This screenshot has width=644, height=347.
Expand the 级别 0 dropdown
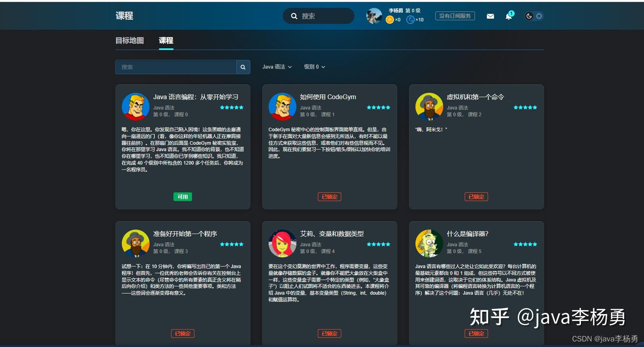pyautogui.click(x=315, y=67)
